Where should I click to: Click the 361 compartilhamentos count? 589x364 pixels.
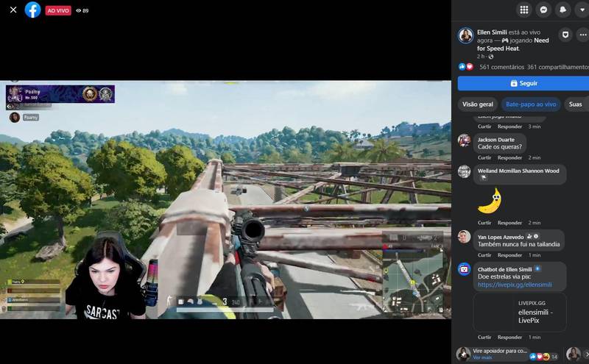coord(557,67)
